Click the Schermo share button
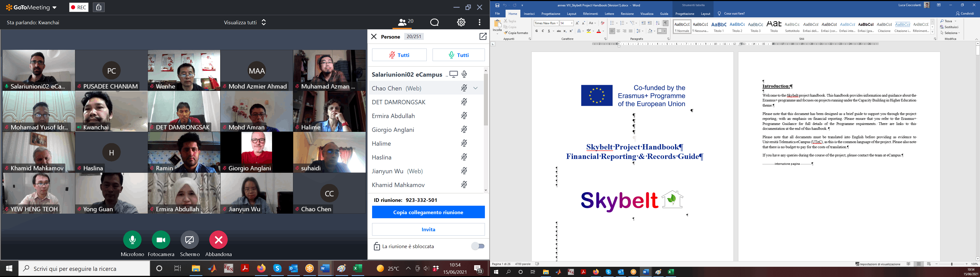The image size is (980, 277). pos(189,240)
